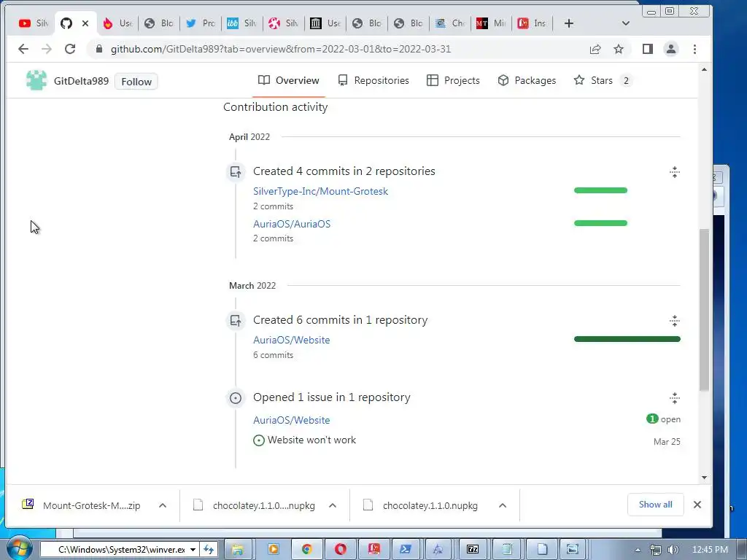Click the GitDelta989 avatar image
The image size is (747, 560).
36,80
